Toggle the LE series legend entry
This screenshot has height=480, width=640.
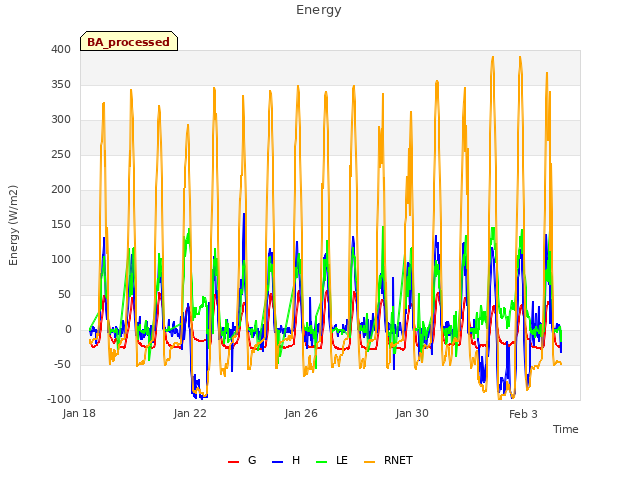332,461
